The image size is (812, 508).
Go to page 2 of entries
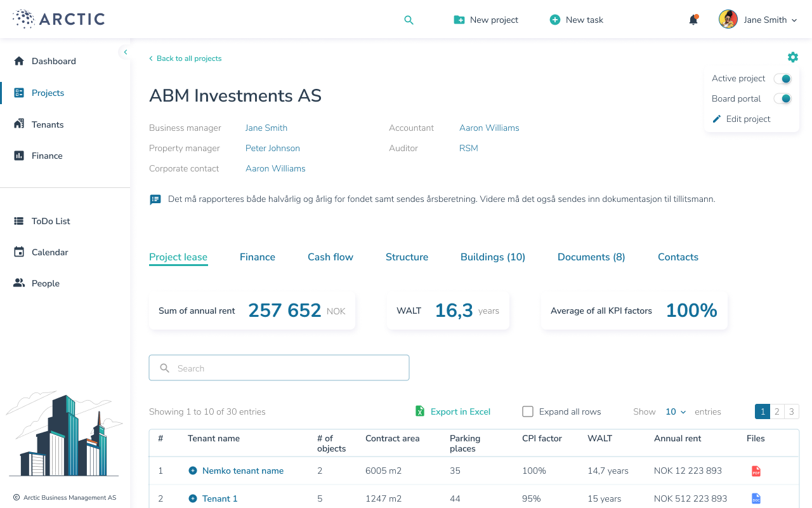tap(776, 411)
